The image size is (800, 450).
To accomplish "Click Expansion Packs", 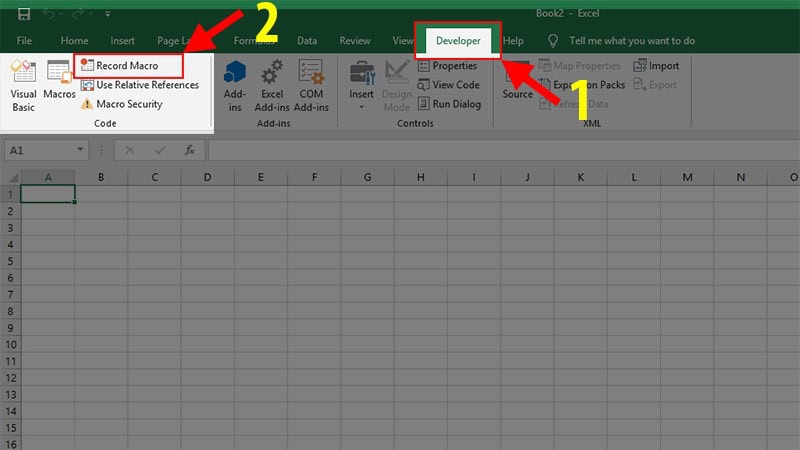I will pyautogui.click(x=582, y=85).
